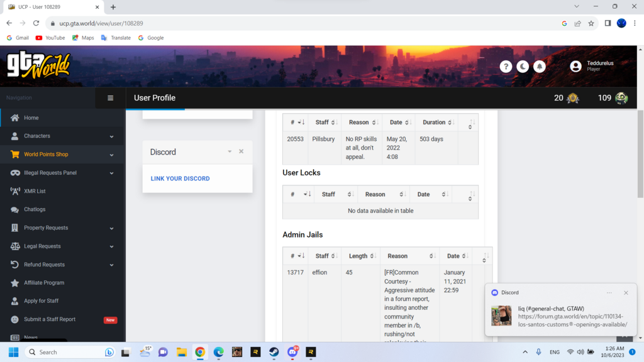644x362 pixels.
Task: Open Windows Start menu
Action: [x=14, y=352]
